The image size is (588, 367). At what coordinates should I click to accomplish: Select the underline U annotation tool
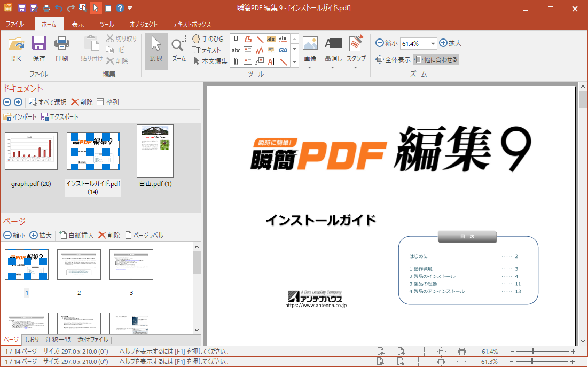point(236,39)
